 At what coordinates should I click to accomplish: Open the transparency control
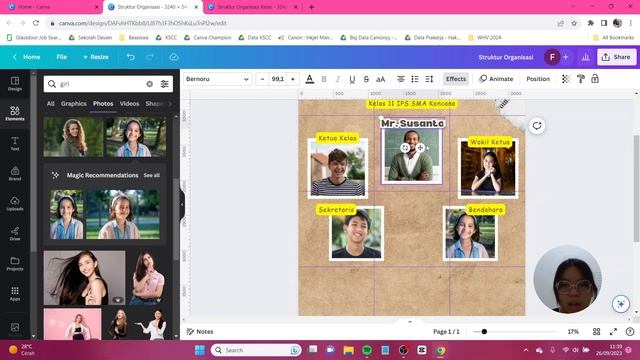coord(566,79)
